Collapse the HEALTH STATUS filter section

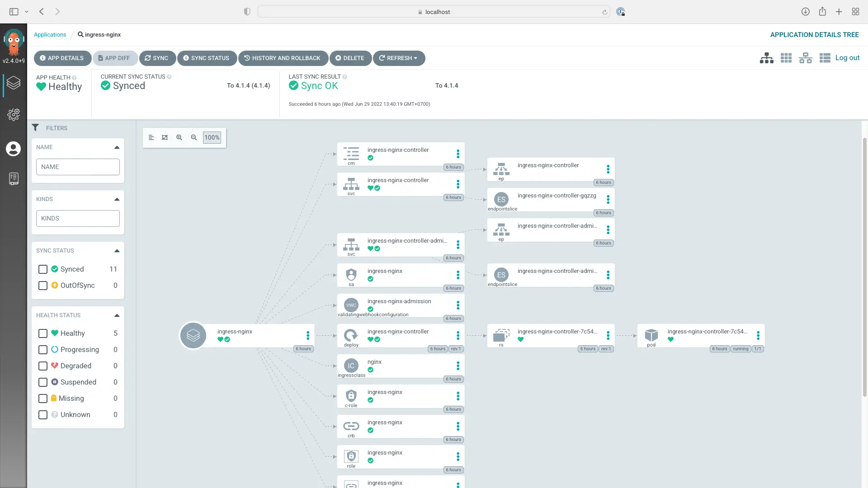point(117,315)
